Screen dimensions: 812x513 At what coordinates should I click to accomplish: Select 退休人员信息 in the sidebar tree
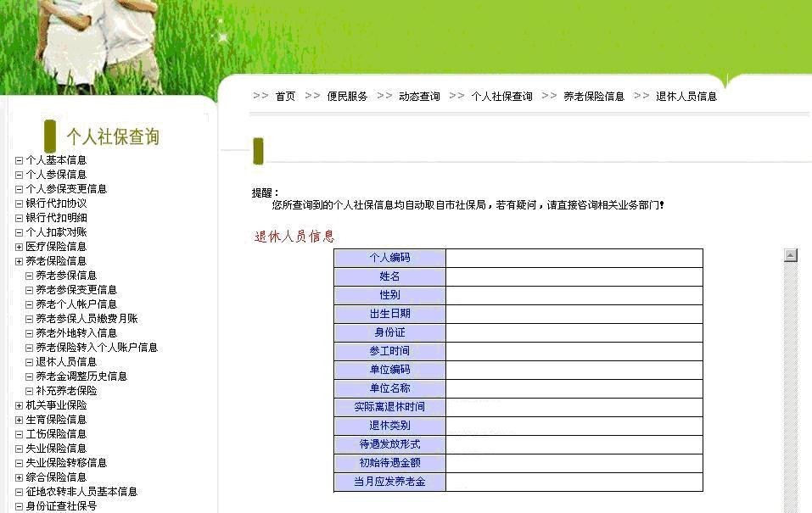pyautogui.click(x=68, y=361)
